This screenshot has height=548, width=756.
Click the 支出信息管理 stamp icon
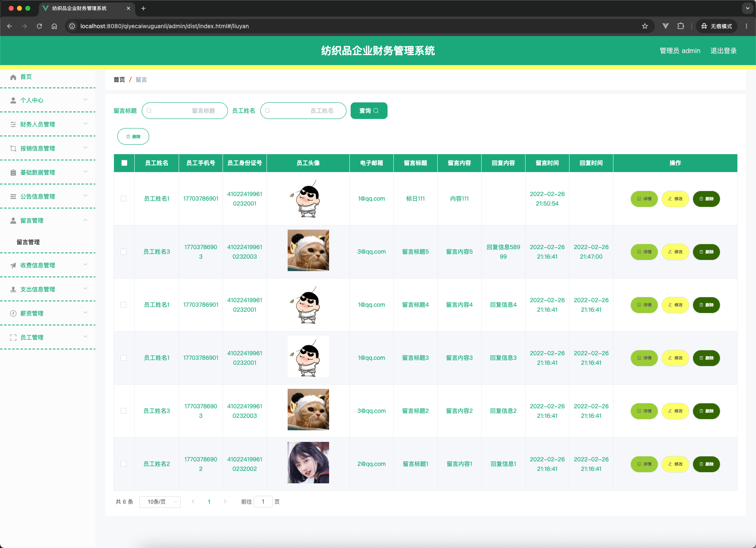click(x=13, y=289)
